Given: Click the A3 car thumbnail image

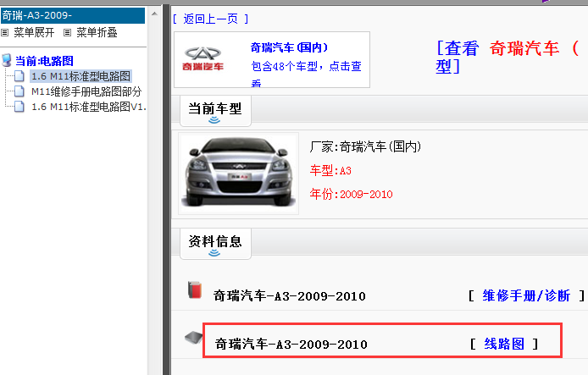Looking at the screenshot, I should click(238, 174).
